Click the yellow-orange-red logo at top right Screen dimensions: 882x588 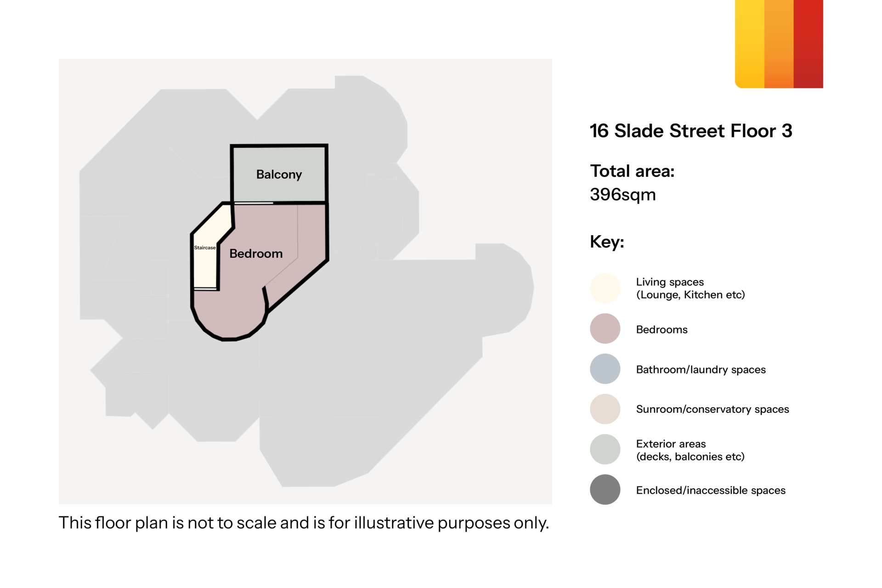pyautogui.click(x=779, y=44)
